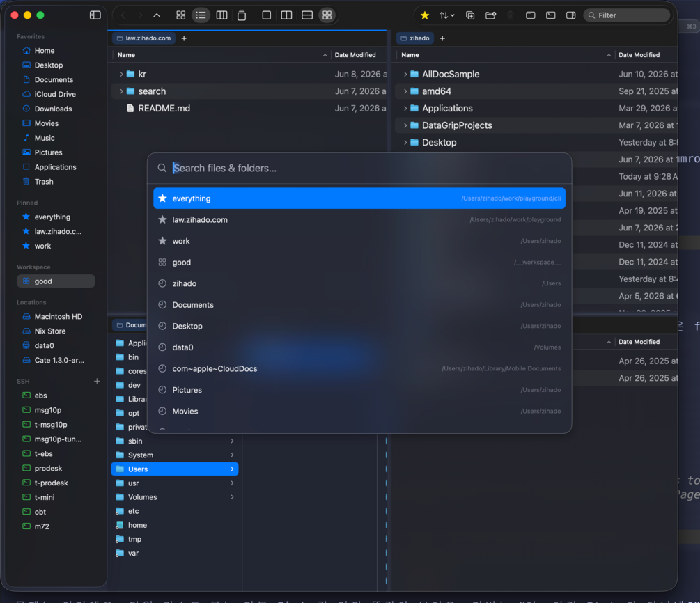Sort left pane by Name column
Image resolution: width=700 pixels, height=603 pixels.
221,55
